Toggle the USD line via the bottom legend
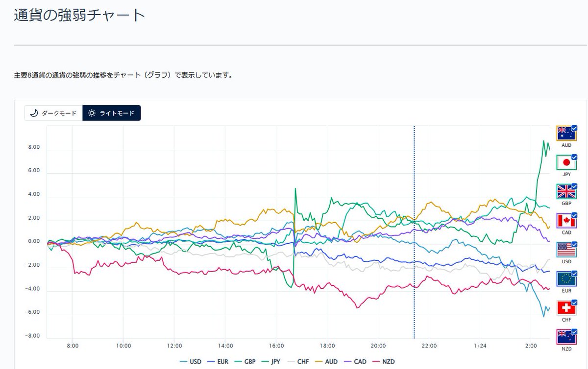Image resolution: width=588 pixels, height=369 pixels. click(x=195, y=362)
